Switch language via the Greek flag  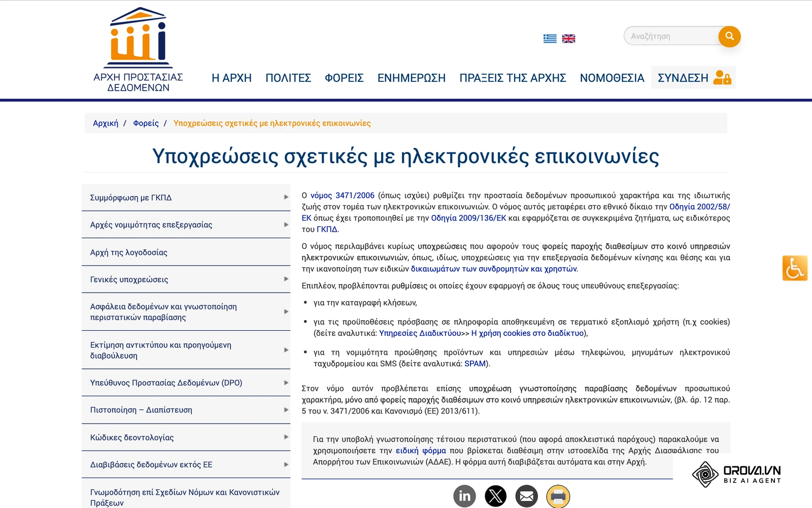coord(550,39)
